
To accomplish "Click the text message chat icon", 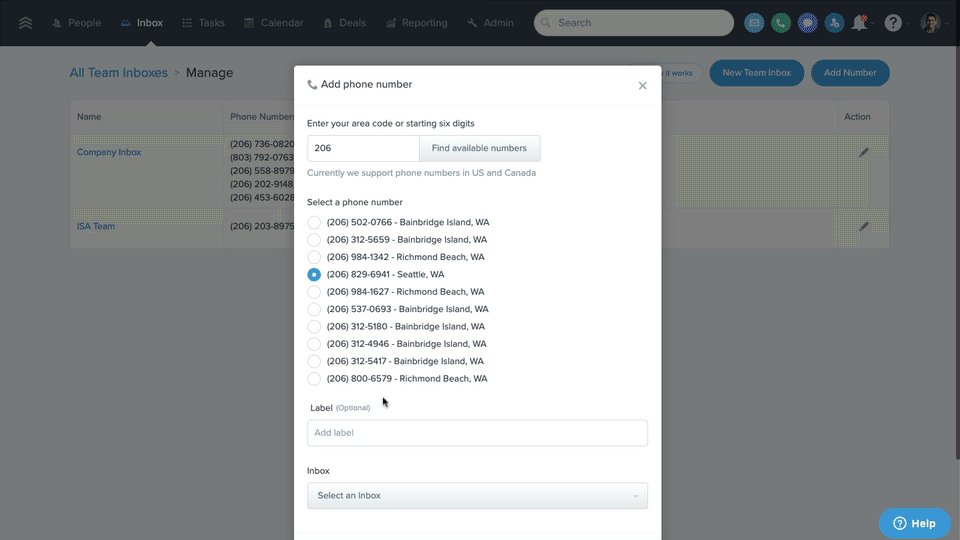I will [x=808, y=23].
